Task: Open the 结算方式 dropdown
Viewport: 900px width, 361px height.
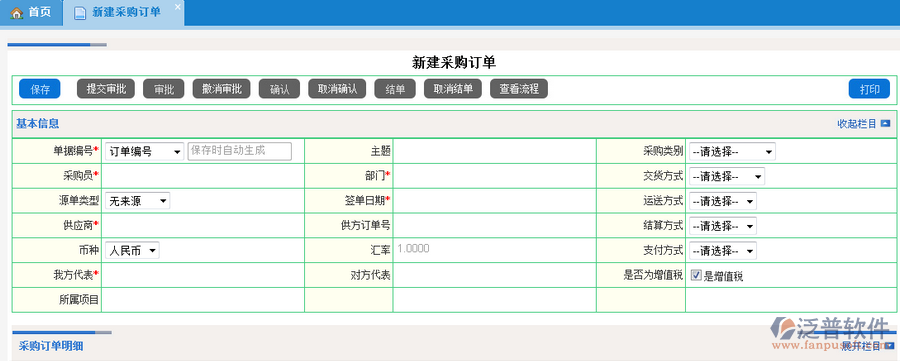Action: tap(723, 226)
